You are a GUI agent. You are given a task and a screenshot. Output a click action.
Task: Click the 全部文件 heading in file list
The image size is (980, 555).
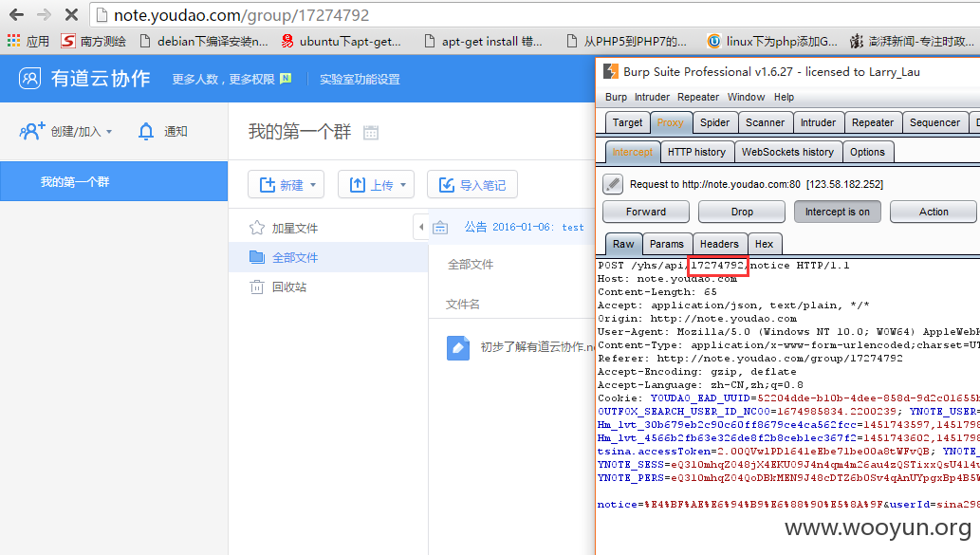470,265
